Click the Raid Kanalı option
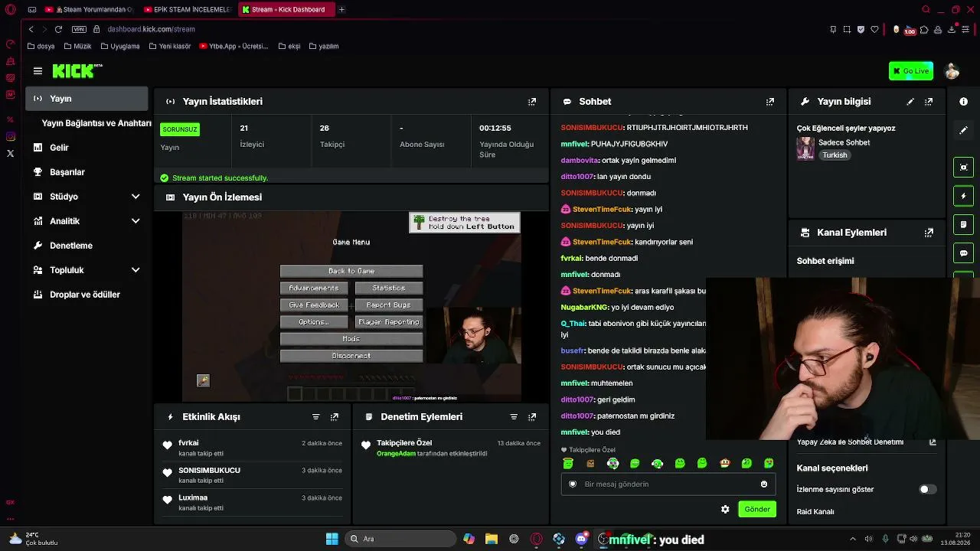 tap(815, 512)
